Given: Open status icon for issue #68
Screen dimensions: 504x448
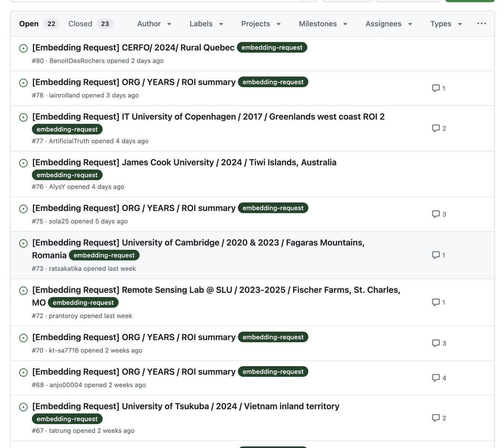Looking at the screenshot, I should tap(24, 372).
